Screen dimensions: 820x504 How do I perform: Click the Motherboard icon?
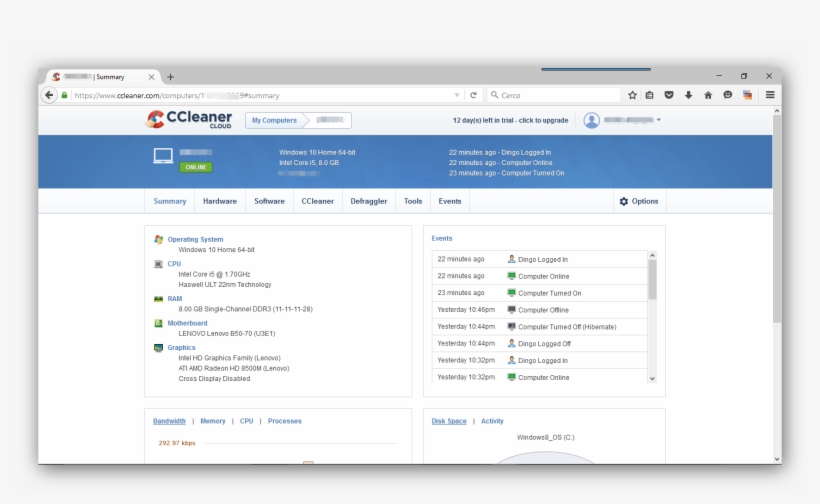pos(158,323)
